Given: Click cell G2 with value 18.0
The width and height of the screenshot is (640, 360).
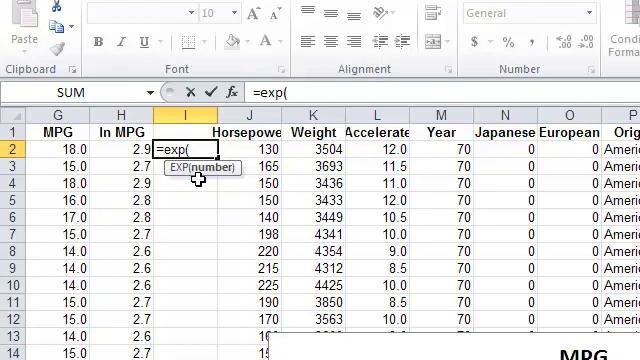Looking at the screenshot, I should (58, 149).
